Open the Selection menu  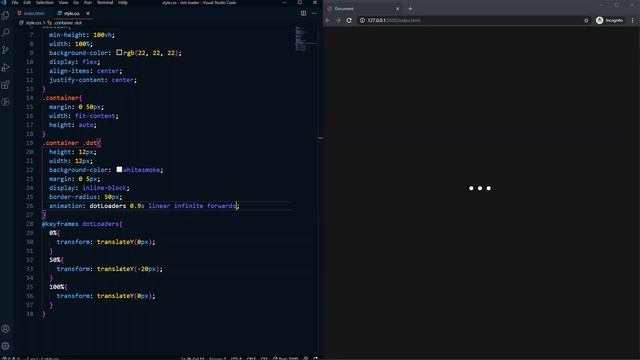coord(45,2)
